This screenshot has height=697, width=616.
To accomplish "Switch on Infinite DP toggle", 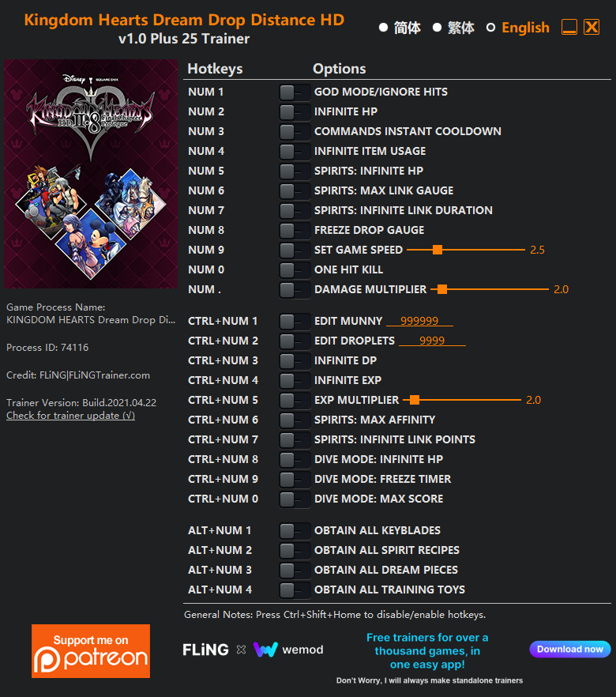I will pos(294,360).
